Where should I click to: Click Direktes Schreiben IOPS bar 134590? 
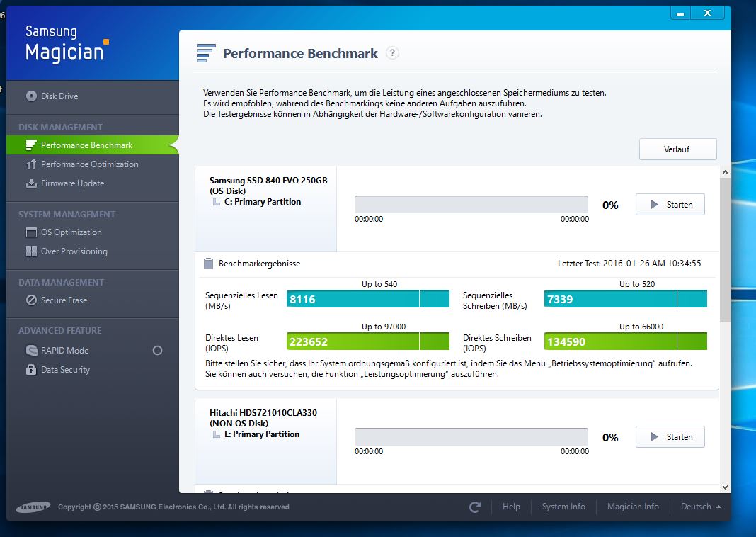click(x=625, y=341)
